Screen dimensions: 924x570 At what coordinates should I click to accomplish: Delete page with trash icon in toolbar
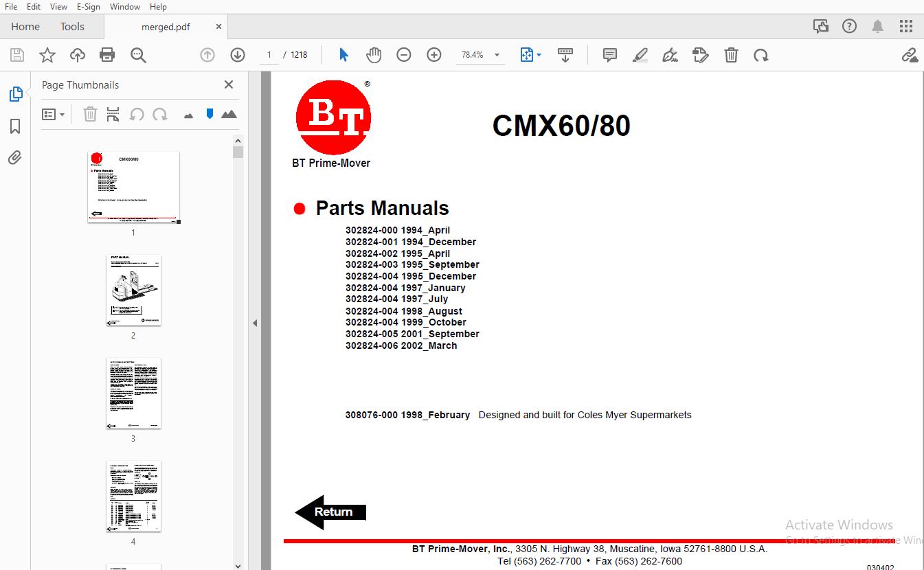tap(731, 55)
